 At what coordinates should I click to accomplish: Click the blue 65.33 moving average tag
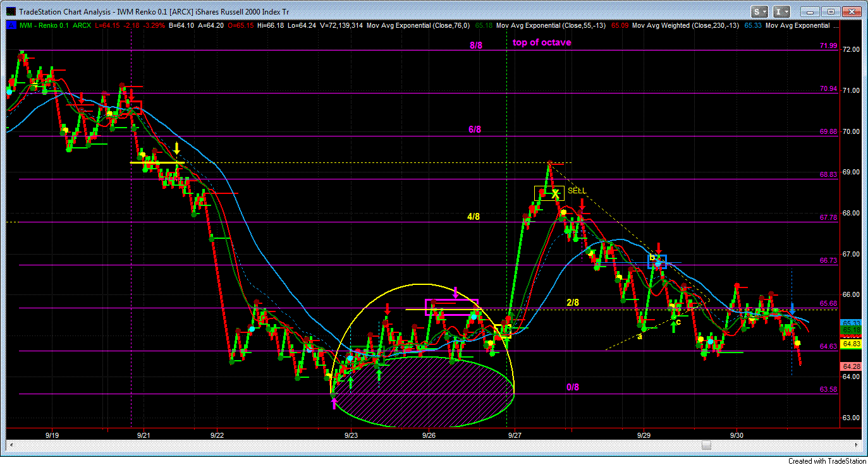[x=851, y=323]
